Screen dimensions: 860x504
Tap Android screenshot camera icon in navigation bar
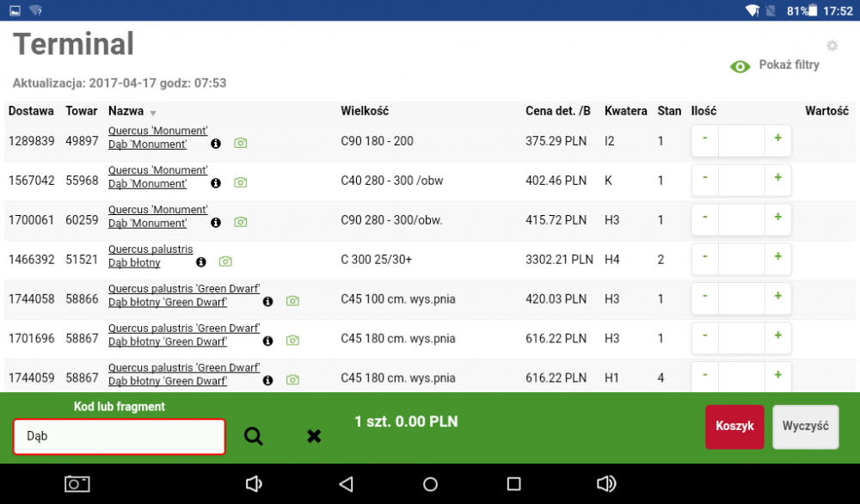pos(77,484)
